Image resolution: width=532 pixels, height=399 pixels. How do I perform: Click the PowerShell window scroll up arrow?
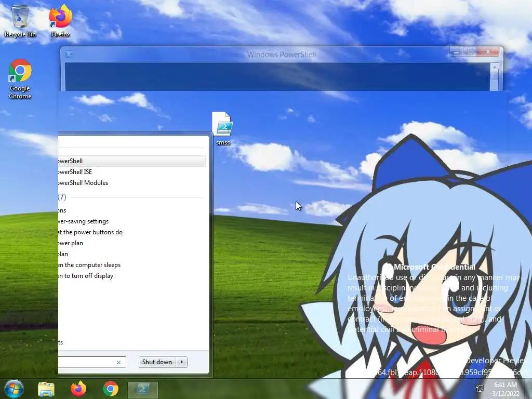pyautogui.click(x=495, y=67)
